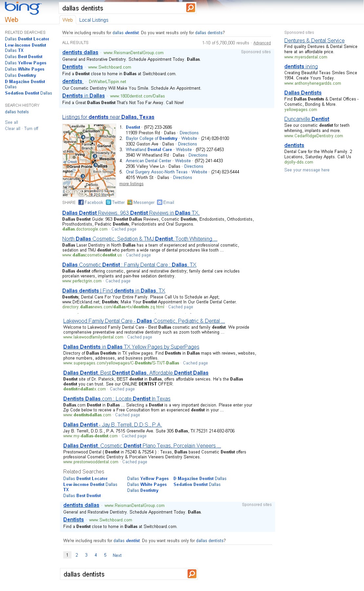This screenshot has width=364, height=591.
Task: Open Wheatland Dental Care Website link
Action: point(184,149)
